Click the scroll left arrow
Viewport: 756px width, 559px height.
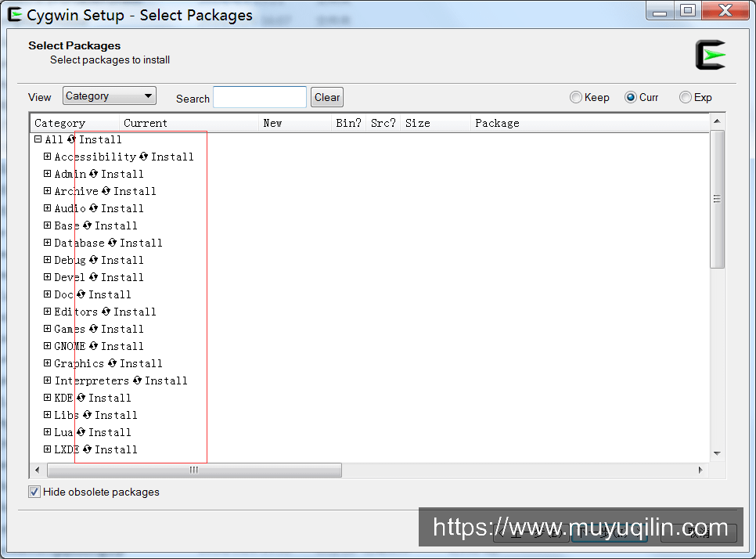38,470
